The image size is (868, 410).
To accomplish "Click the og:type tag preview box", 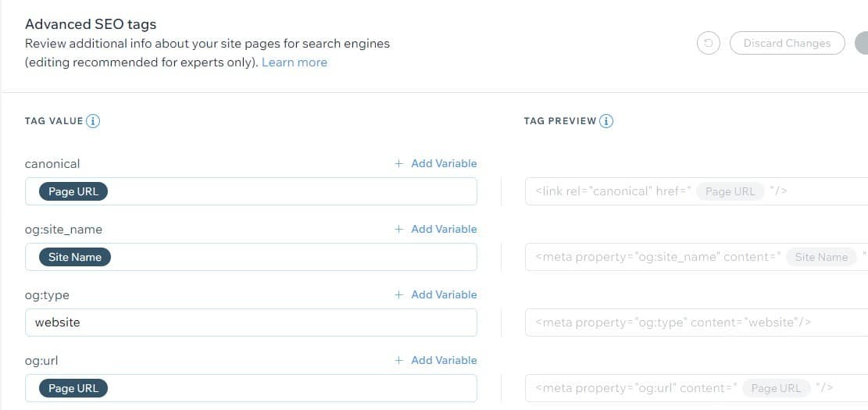I will [696, 323].
